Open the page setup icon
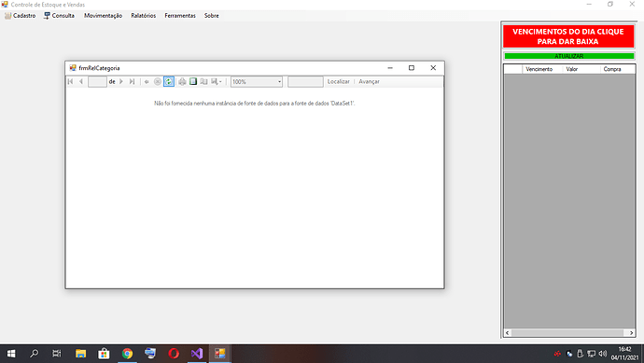644x363 pixels. (203, 81)
